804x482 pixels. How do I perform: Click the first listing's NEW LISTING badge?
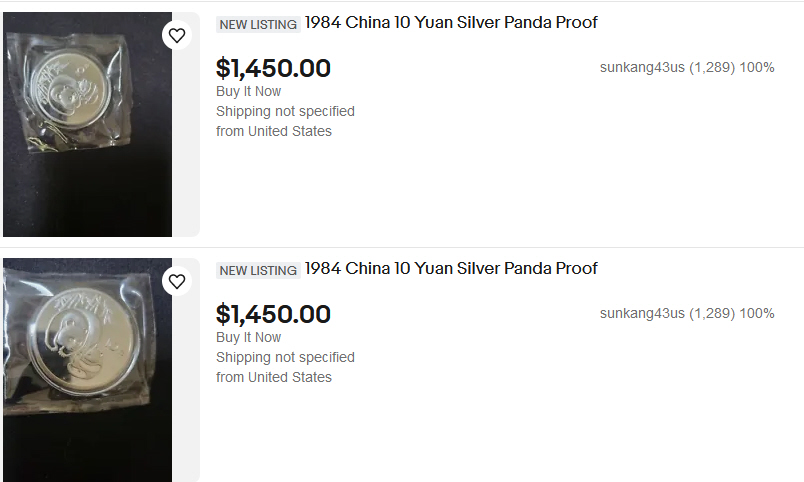point(258,24)
